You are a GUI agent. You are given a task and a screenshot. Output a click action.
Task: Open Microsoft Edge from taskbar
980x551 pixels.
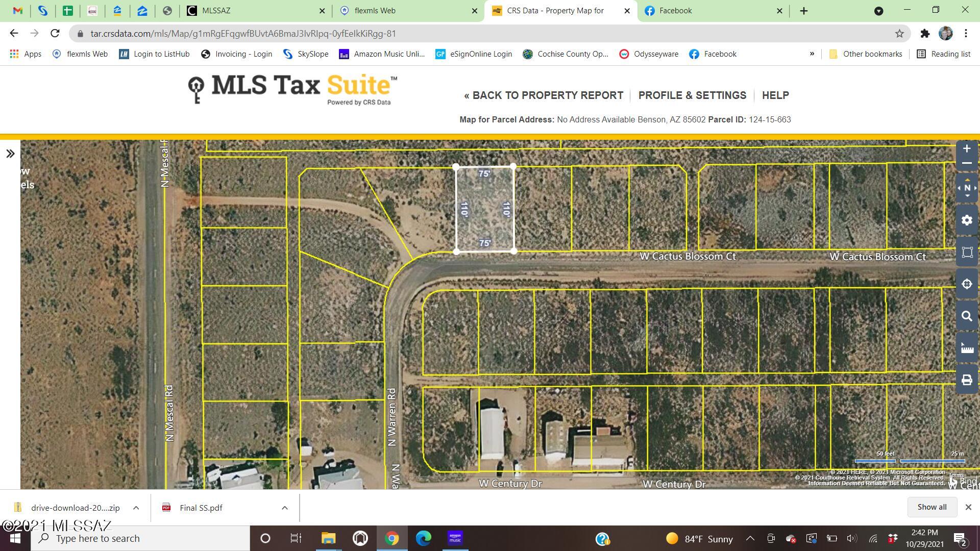coord(423,539)
